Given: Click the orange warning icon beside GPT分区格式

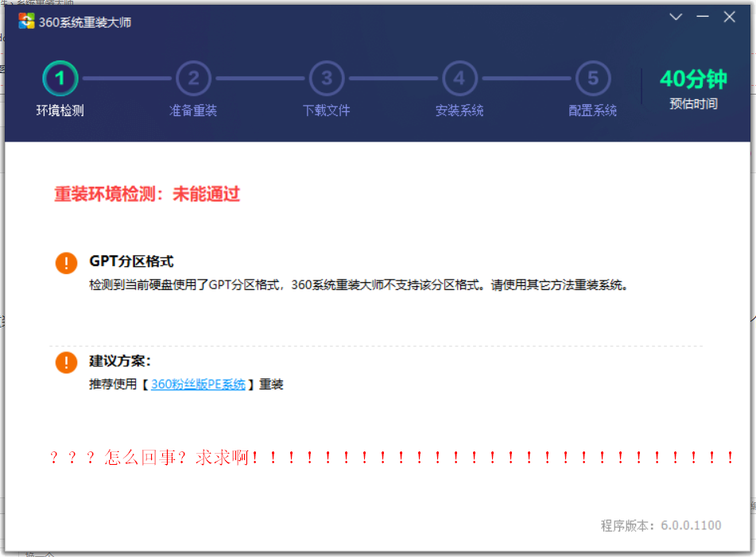Looking at the screenshot, I should 67,263.
